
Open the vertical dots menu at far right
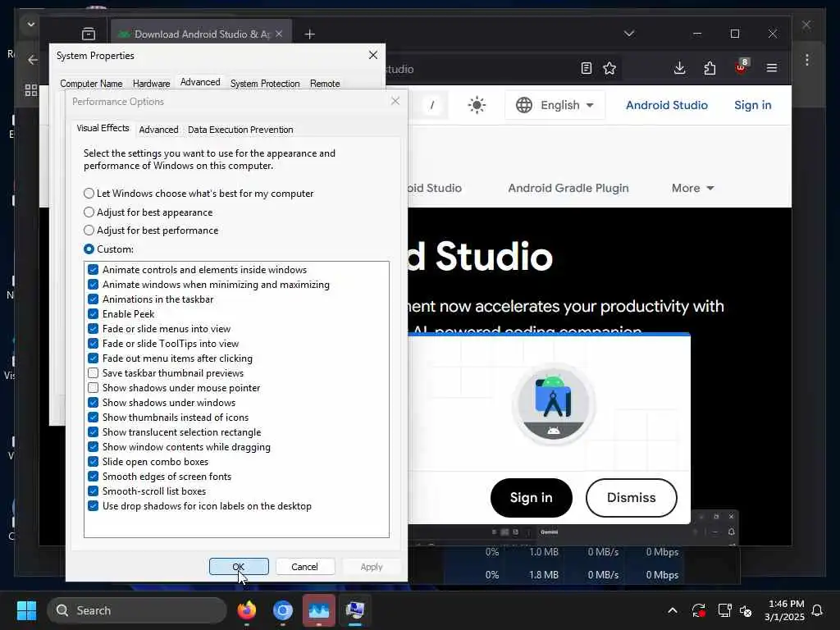[807, 59]
